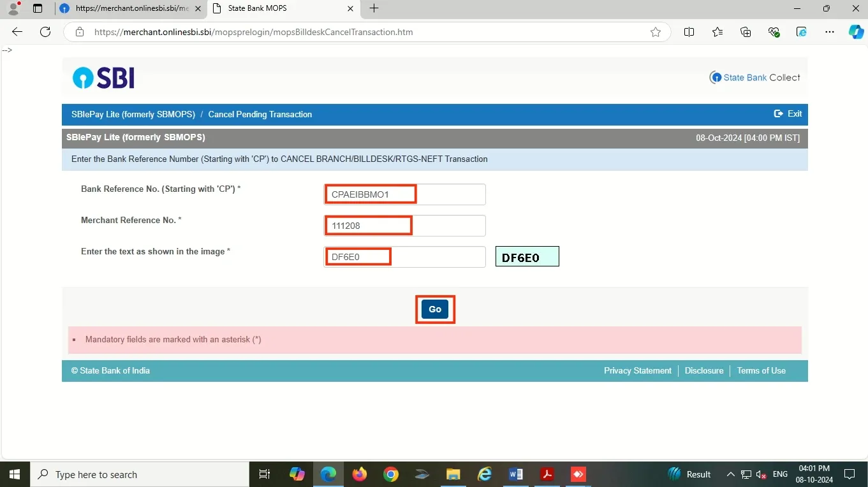Click the Exit link in header
Image resolution: width=868 pixels, height=487 pixels.
pos(788,113)
